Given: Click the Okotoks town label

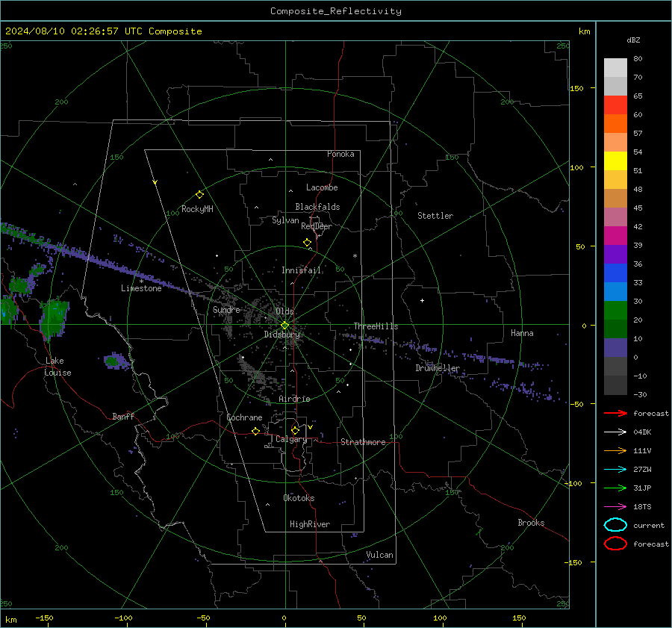Looking at the screenshot, I should point(299,498).
